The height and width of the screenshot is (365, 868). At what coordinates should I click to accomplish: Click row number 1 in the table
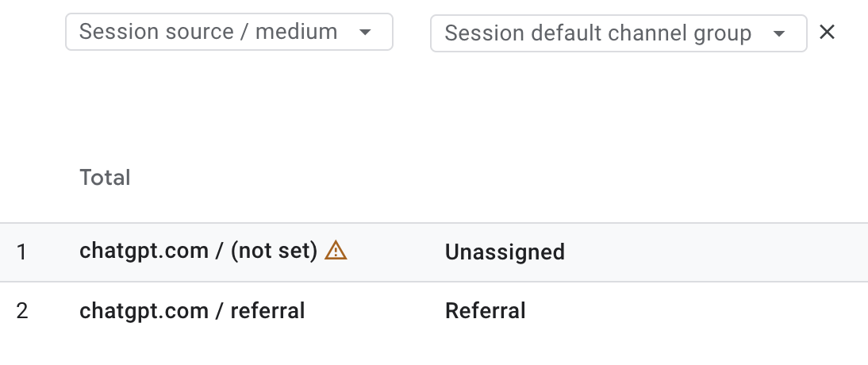22,252
